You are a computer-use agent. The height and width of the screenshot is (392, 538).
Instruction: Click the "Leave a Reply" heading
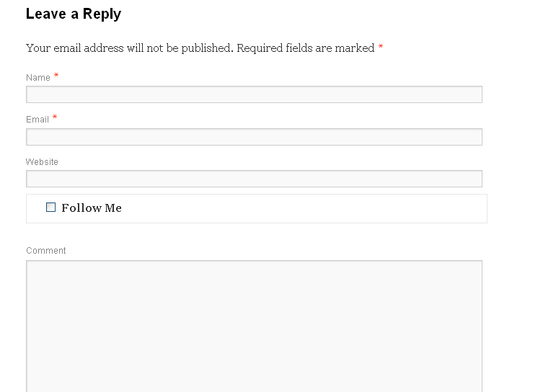point(73,14)
